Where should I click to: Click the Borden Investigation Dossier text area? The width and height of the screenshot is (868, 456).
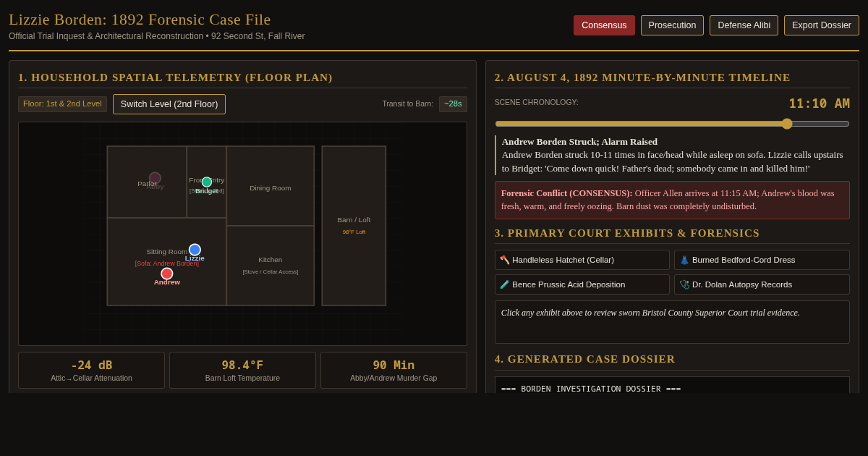pos(672,385)
